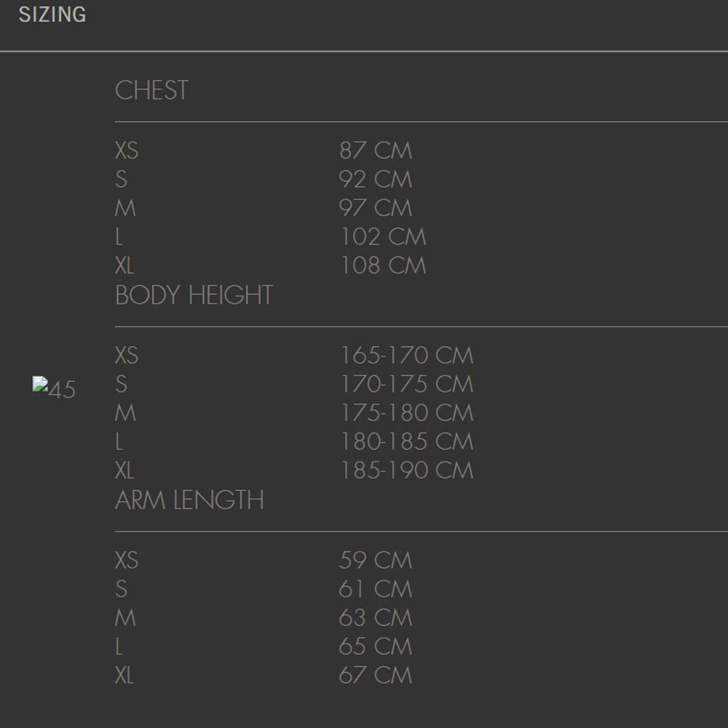Click the 170-175 CM body height
Viewport: 728px width, 728px height.
pyautogui.click(x=407, y=384)
